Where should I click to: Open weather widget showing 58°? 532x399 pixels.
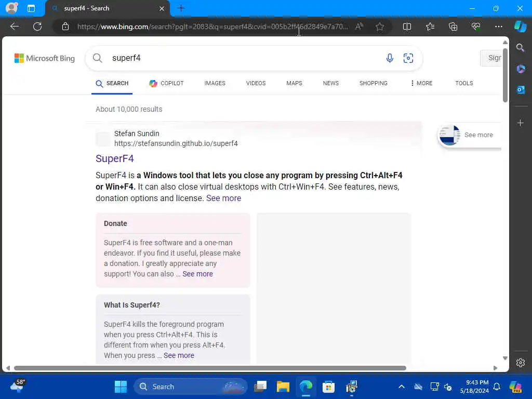[18, 386]
